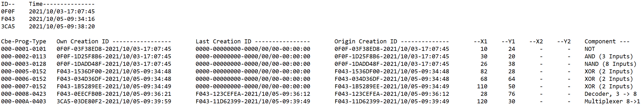Select the AND (3 Inputs) component

609,56
